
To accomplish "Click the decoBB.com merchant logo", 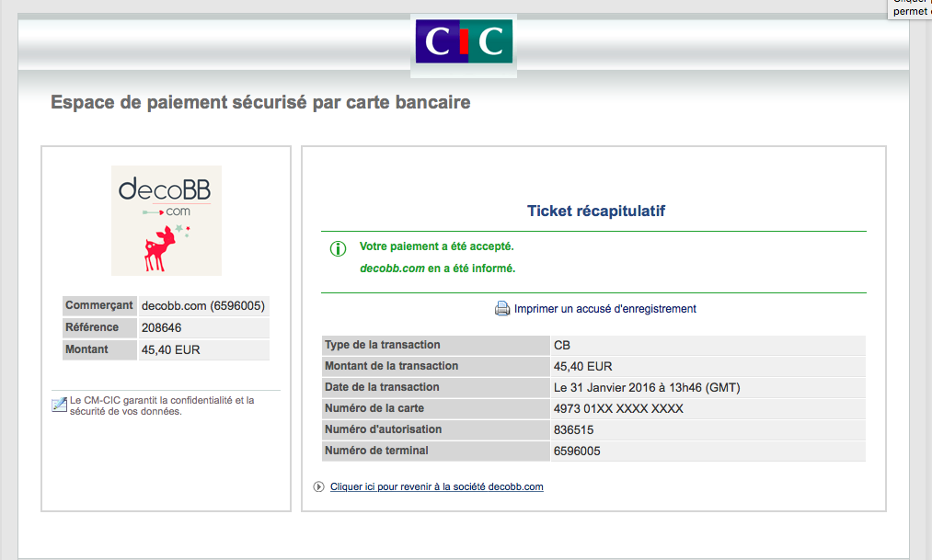I will click(167, 221).
